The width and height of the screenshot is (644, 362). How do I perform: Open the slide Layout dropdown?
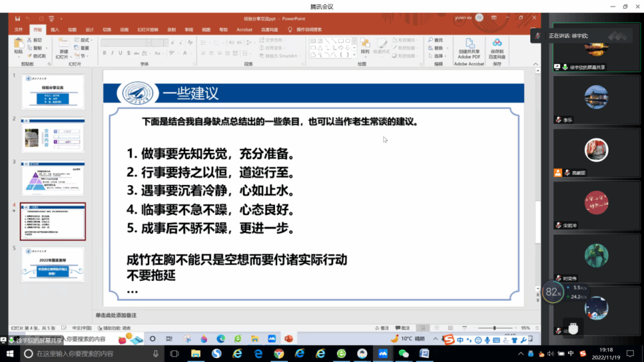[x=84, y=40]
